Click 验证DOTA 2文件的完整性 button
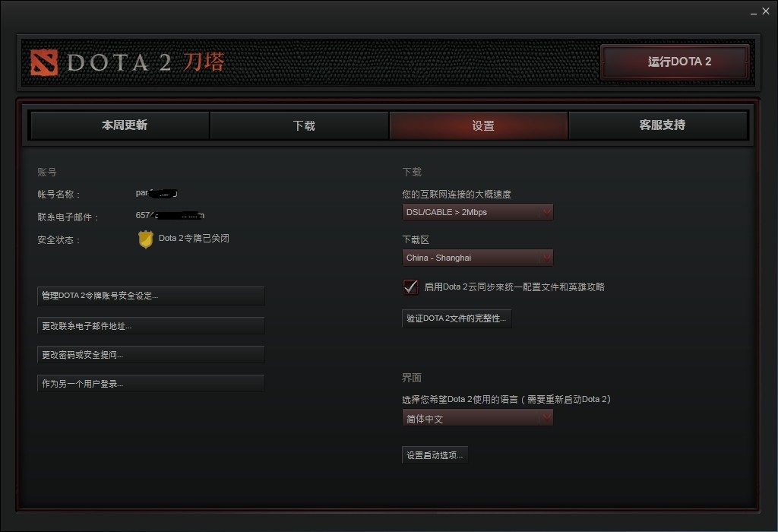 [x=457, y=318]
